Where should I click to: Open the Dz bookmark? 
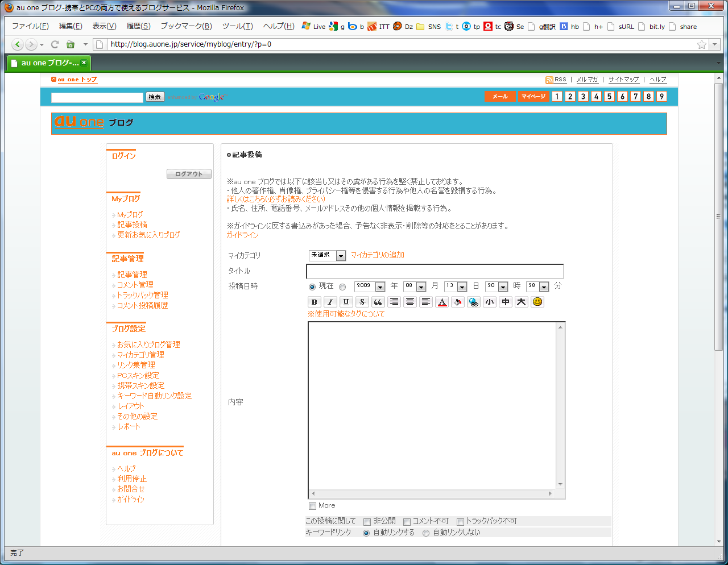(x=403, y=26)
